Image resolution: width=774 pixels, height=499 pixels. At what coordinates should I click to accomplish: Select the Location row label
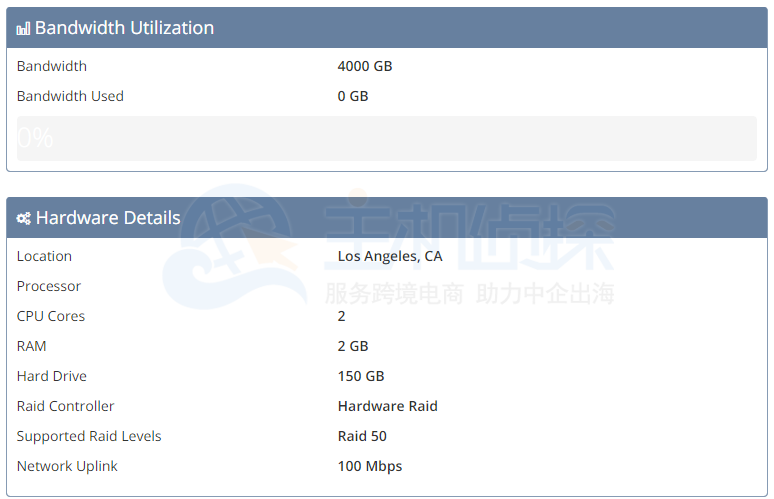coord(44,256)
